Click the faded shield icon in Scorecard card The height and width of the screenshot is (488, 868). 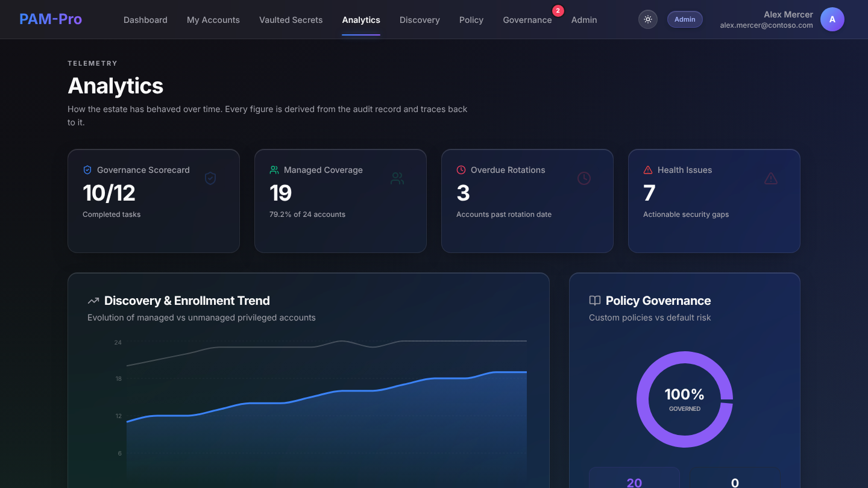(x=210, y=178)
